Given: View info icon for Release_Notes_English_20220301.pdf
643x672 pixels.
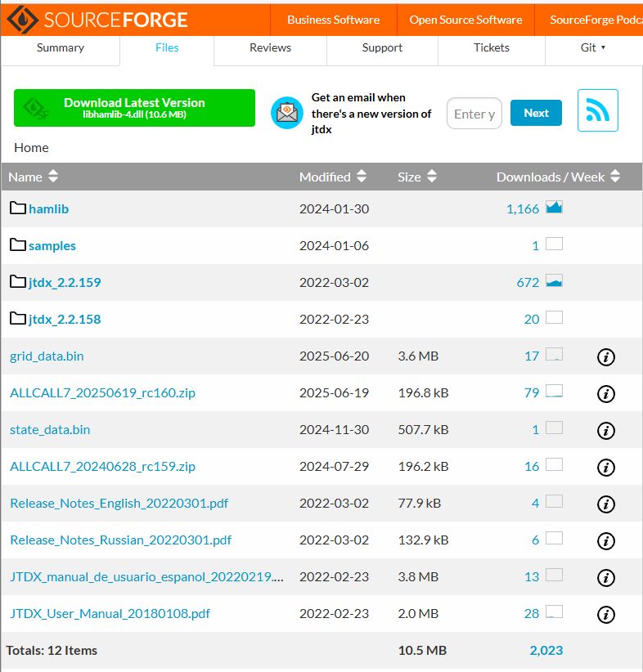Looking at the screenshot, I should coord(605,504).
